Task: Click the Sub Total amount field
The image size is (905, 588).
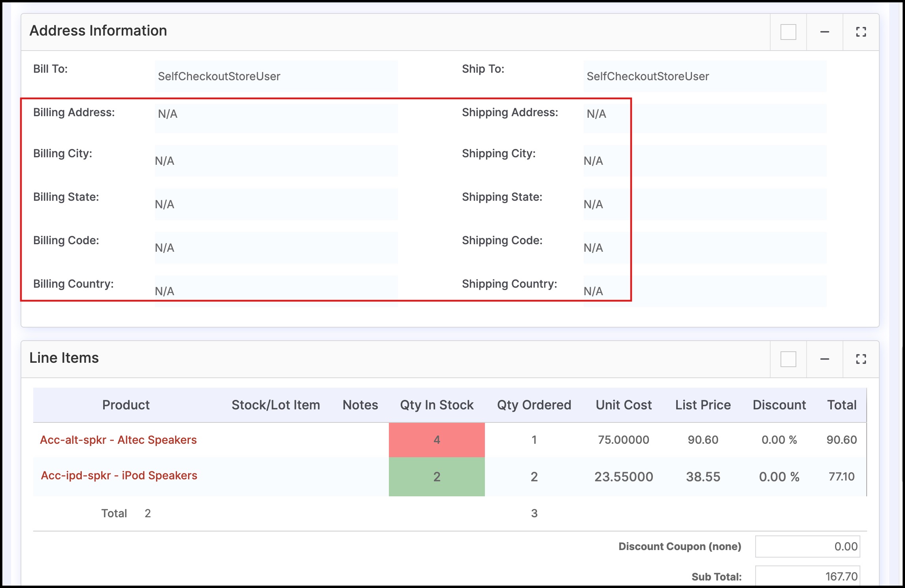Action: click(807, 577)
